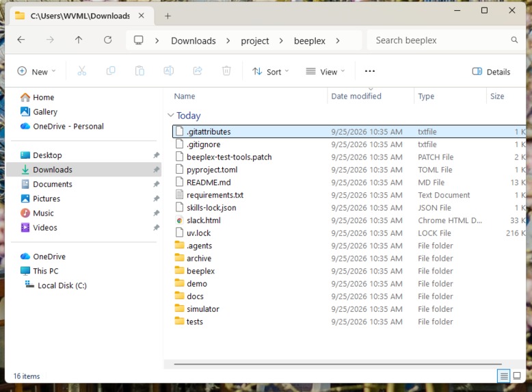Collapse the Today group chevron
Screen dimensions: 532x392
pyautogui.click(x=171, y=116)
